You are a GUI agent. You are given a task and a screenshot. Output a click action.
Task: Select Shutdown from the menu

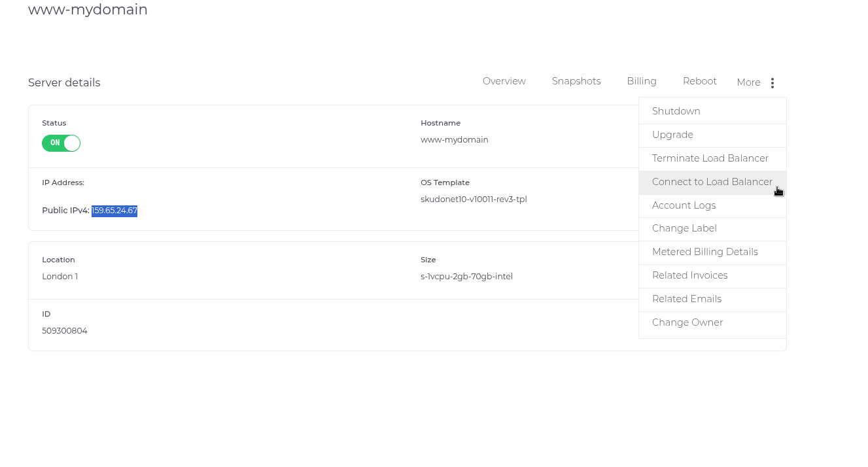676,111
